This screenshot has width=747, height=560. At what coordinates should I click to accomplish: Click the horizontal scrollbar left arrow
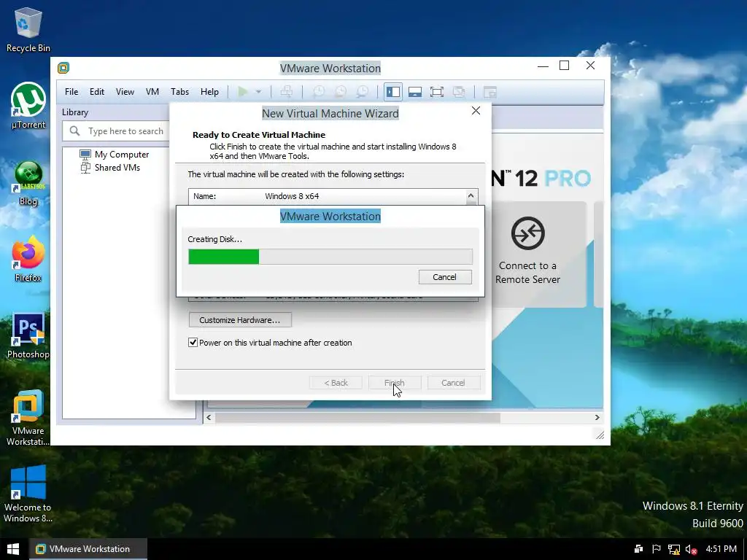tap(209, 417)
